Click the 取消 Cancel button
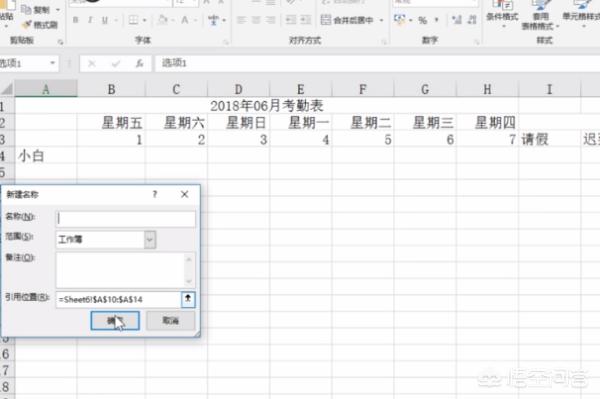 tap(171, 321)
